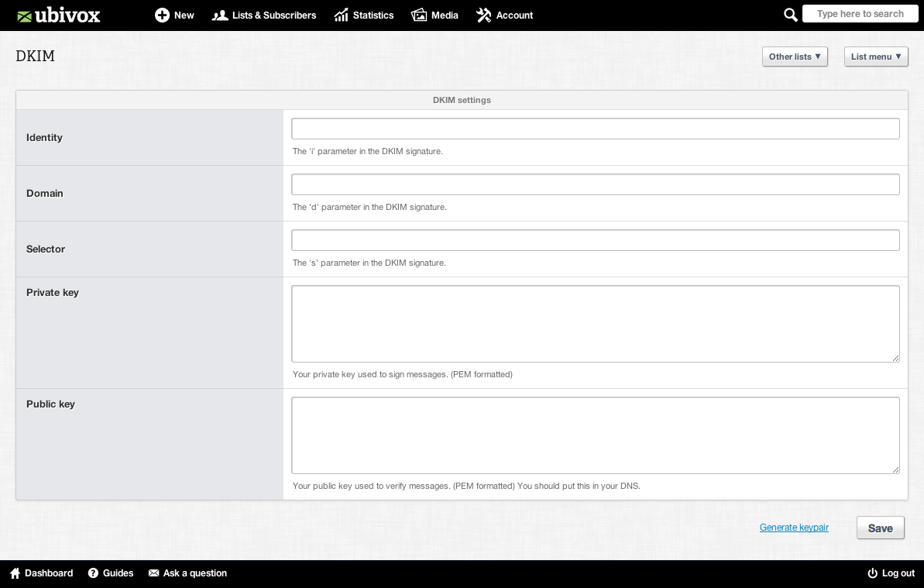Image resolution: width=924 pixels, height=588 pixels.
Task: Click the Generate keypair link
Action: (794, 528)
